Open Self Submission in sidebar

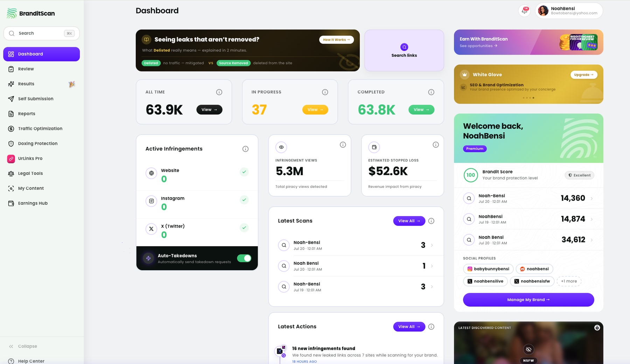point(42,99)
